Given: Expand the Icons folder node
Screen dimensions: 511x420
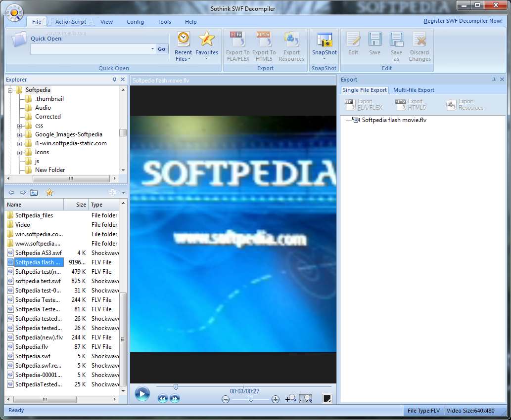Looking at the screenshot, I should [20, 153].
